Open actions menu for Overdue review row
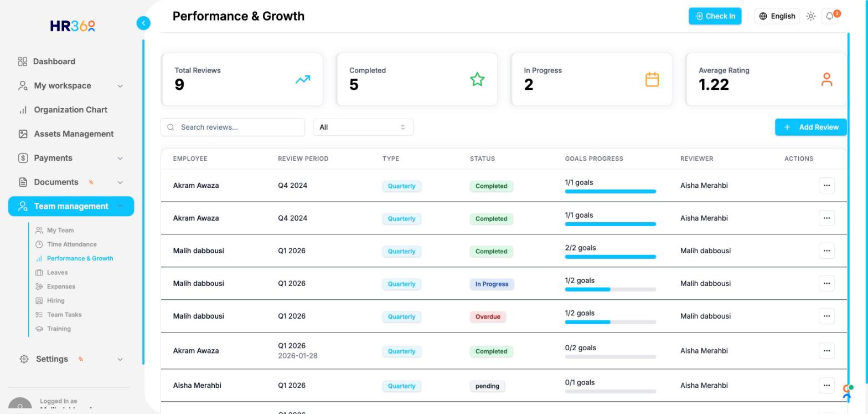Screen dimensions: 868x414 (826, 316)
